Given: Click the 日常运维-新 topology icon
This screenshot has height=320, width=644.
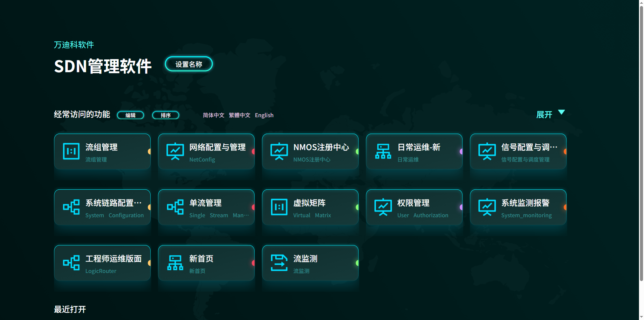Looking at the screenshot, I should (383, 151).
